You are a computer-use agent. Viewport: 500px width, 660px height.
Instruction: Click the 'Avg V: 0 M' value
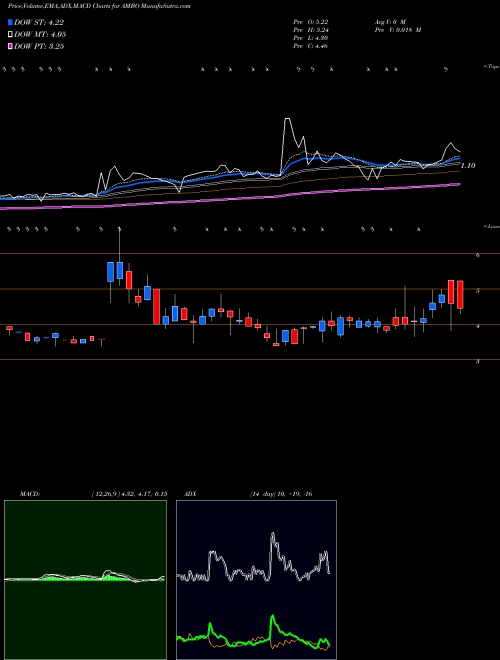click(x=389, y=22)
